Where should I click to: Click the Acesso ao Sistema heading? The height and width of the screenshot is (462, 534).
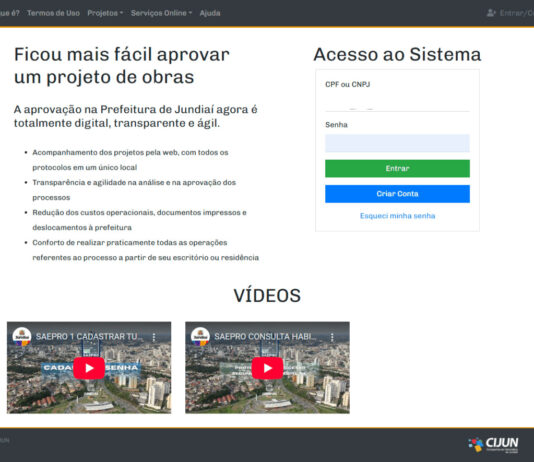pos(397,54)
